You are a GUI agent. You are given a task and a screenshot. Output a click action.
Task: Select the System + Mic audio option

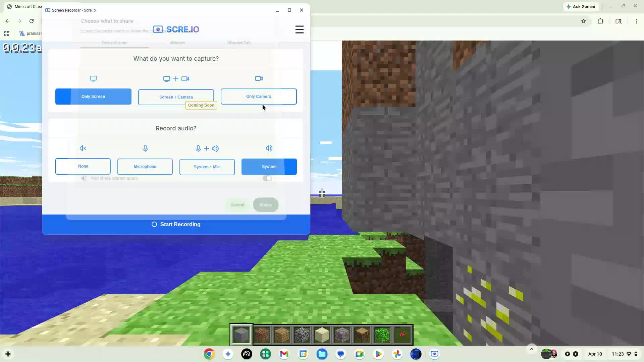(x=207, y=167)
